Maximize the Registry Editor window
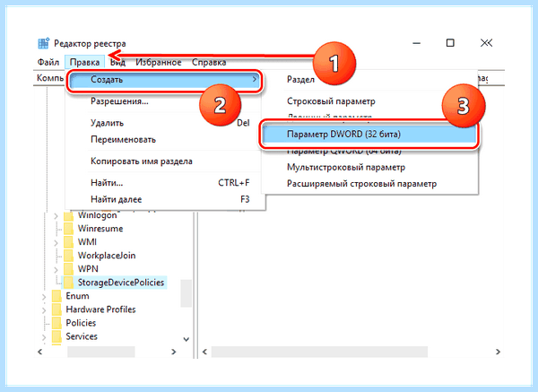 [450, 43]
